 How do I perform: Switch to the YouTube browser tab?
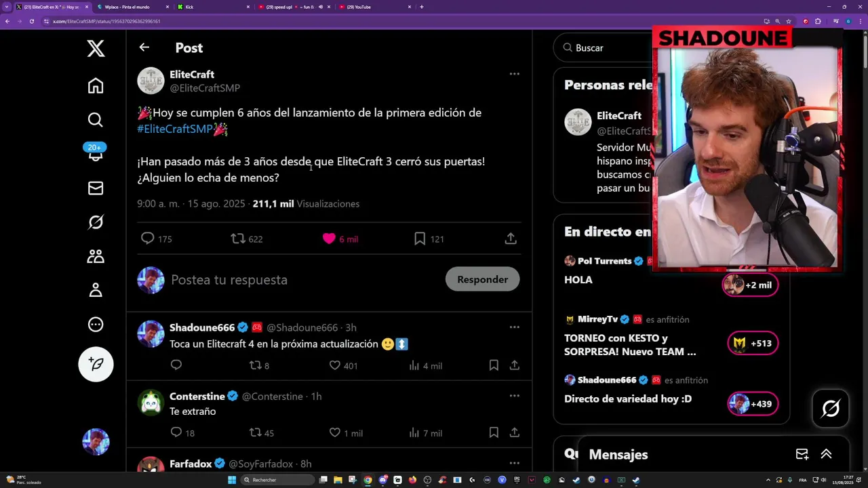tap(375, 7)
